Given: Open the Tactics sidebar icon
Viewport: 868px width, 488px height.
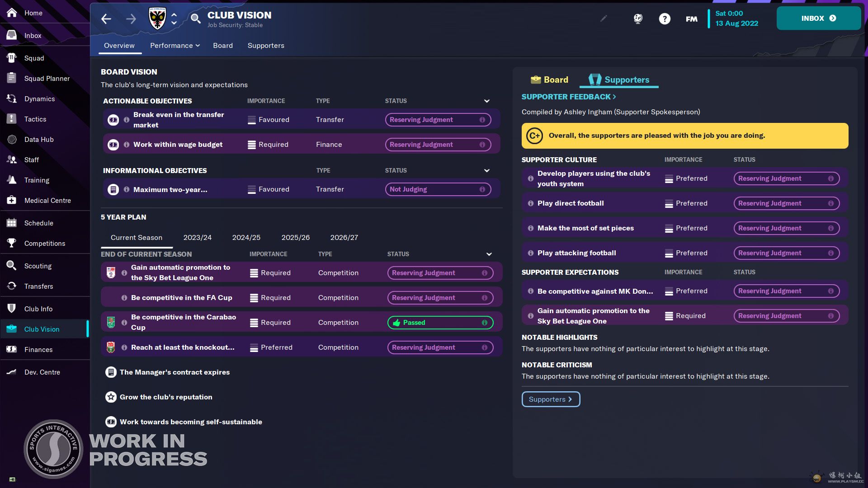Looking at the screenshot, I should [x=12, y=119].
